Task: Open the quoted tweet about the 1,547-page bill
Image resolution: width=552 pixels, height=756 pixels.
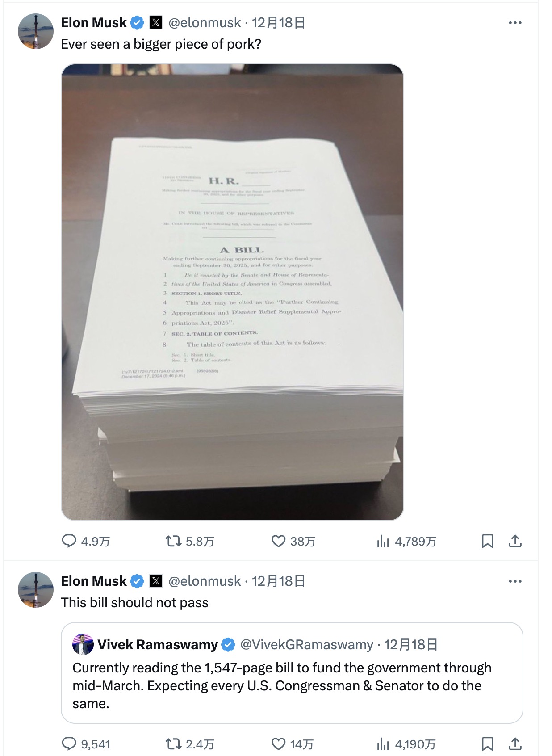Action: pos(292,673)
